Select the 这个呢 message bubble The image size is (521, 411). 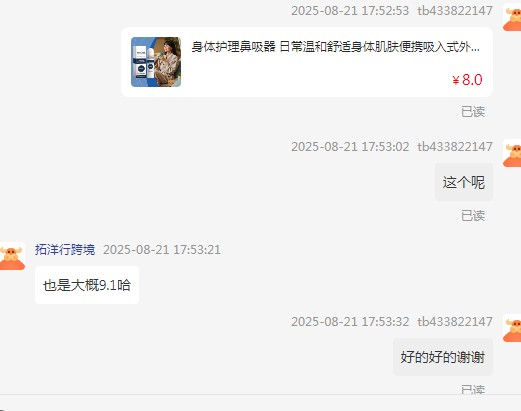pos(464,182)
